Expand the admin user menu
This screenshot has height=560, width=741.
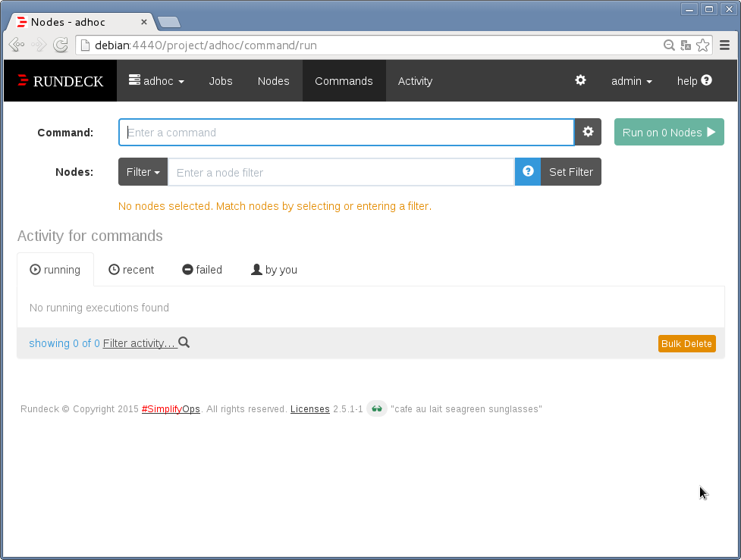(631, 81)
